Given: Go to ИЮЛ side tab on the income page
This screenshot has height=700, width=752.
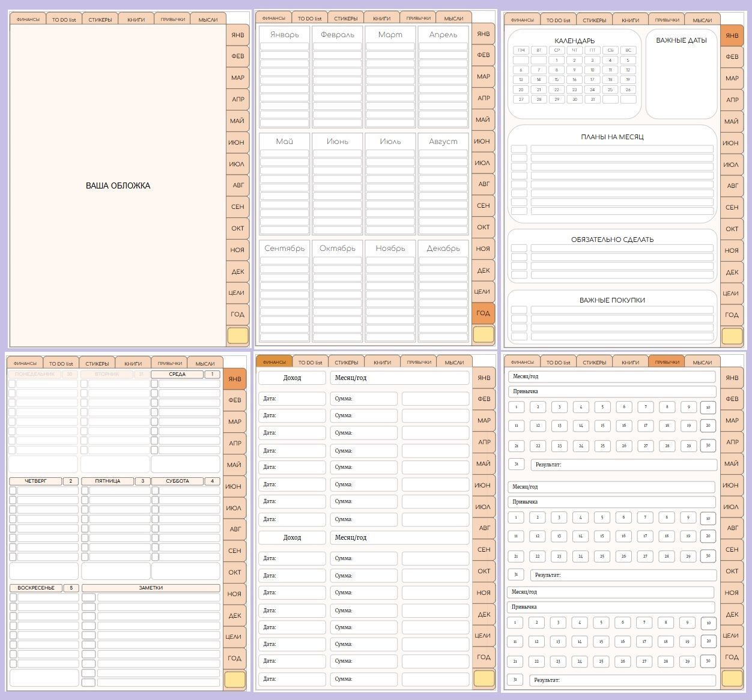Looking at the screenshot, I should tap(483, 507).
